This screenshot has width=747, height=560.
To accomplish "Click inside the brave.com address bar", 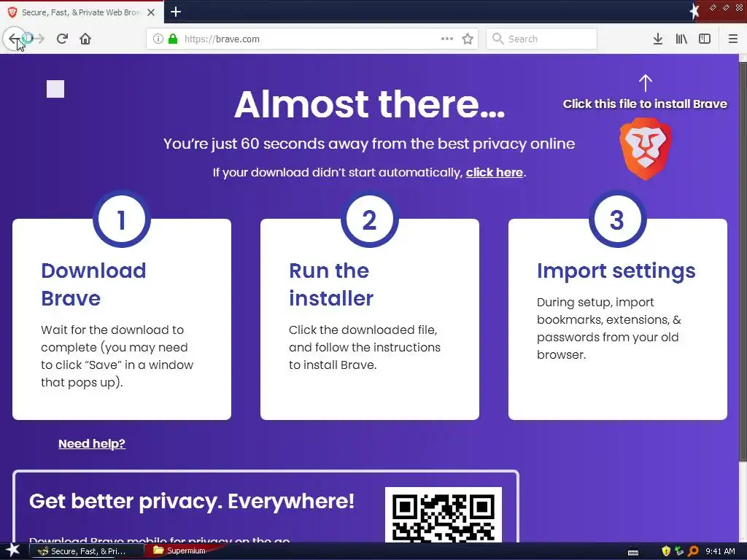I will (311, 39).
